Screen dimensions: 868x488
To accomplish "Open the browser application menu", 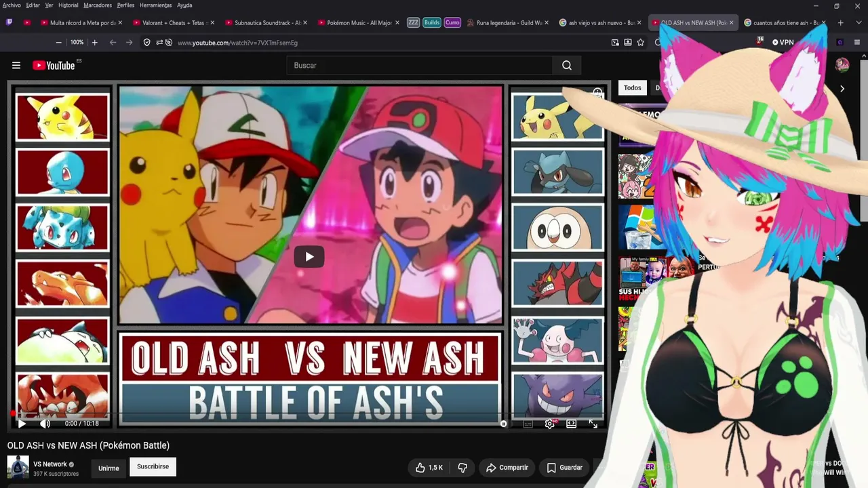I will pos(857,42).
